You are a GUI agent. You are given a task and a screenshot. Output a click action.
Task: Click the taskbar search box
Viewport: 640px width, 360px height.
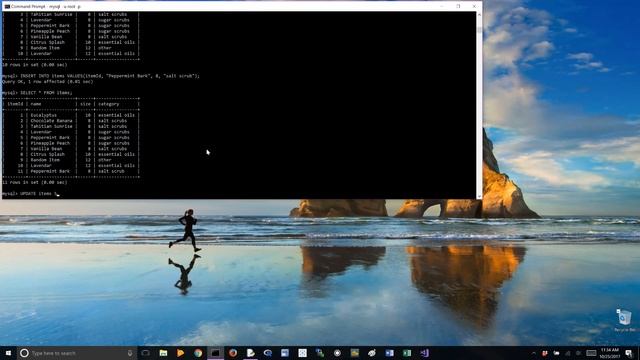coord(77,353)
